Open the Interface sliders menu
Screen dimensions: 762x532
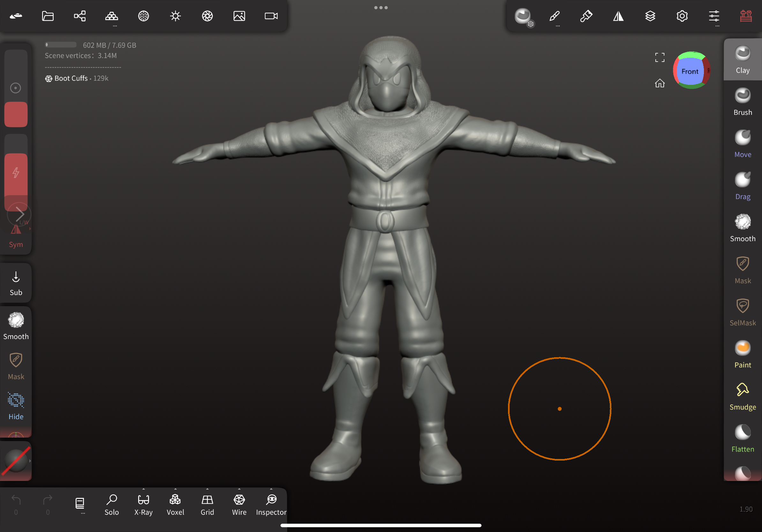pos(713,16)
